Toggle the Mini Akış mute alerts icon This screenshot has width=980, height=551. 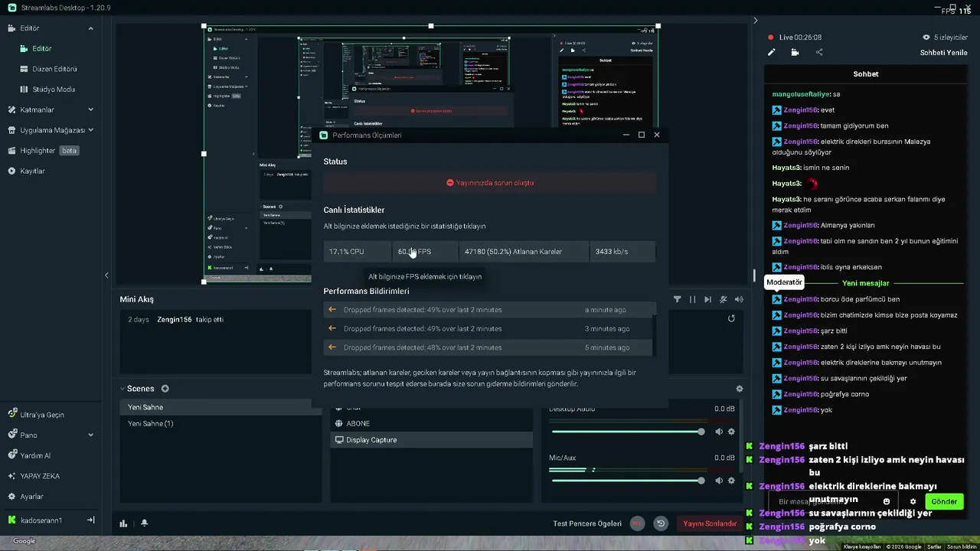pyautogui.click(x=724, y=299)
